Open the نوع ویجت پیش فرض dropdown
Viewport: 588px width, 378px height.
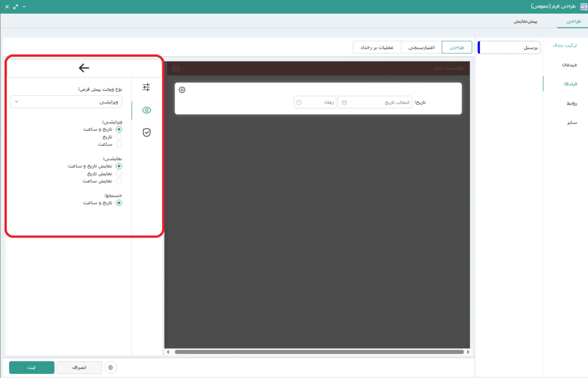coord(66,102)
